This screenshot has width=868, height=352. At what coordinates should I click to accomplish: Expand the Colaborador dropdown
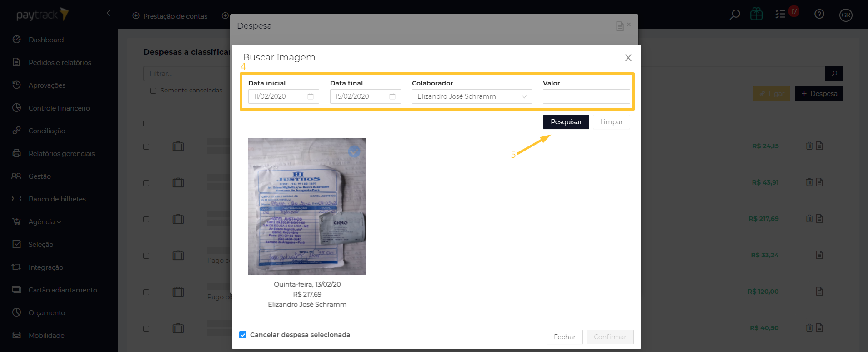pyautogui.click(x=524, y=96)
